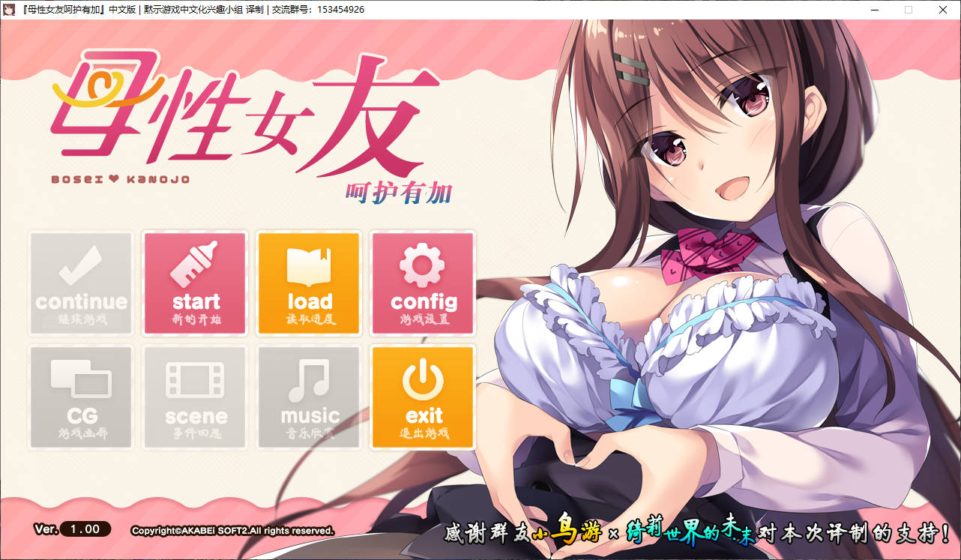Start a new game with the baby bottle icon
The height and width of the screenshot is (560, 961).
pyautogui.click(x=195, y=283)
